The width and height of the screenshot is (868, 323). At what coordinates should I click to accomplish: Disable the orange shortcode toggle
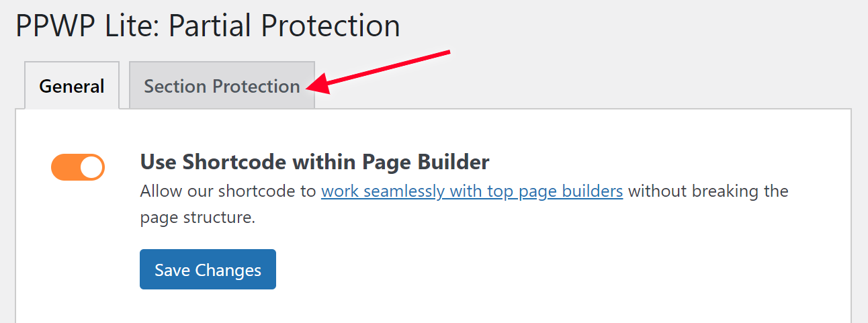click(x=78, y=167)
